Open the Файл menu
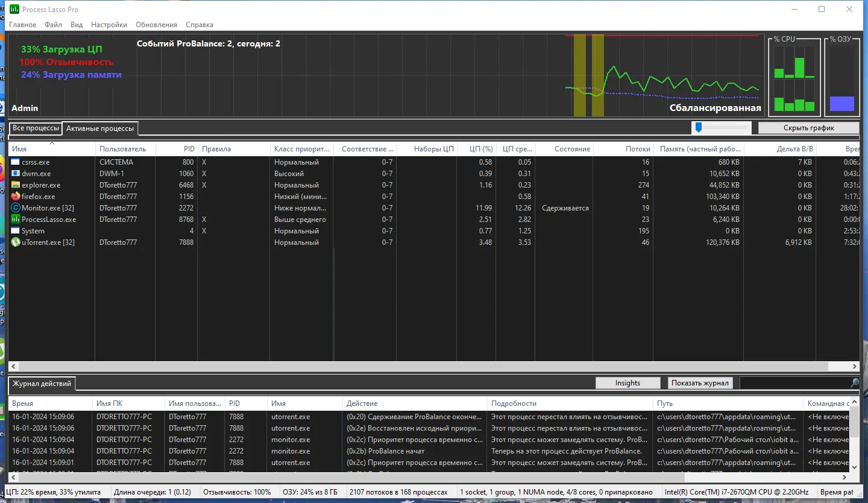Viewport: 868px width, 503px height. [x=53, y=25]
